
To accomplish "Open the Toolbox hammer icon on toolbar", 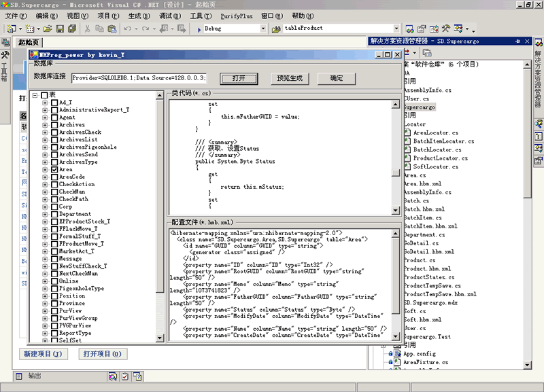I will point(446,29).
